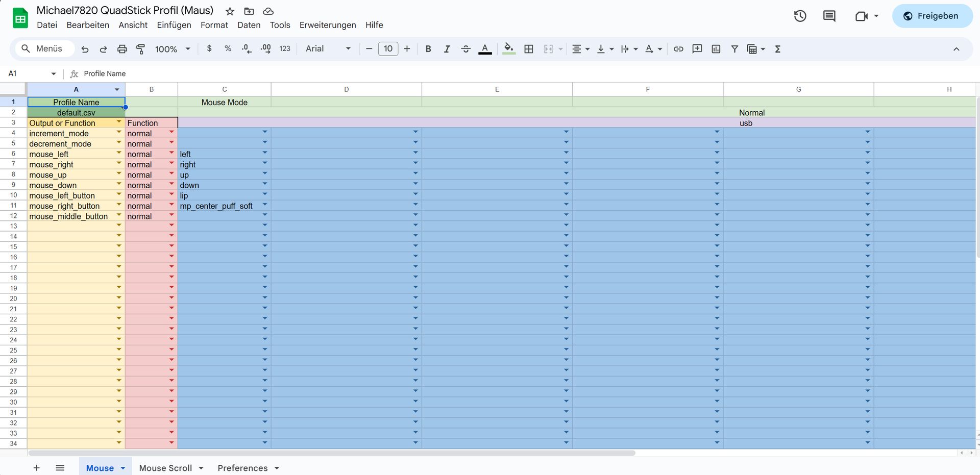The image size is (980, 475).
Task: Select the paint format roller
Action: click(140, 49)
